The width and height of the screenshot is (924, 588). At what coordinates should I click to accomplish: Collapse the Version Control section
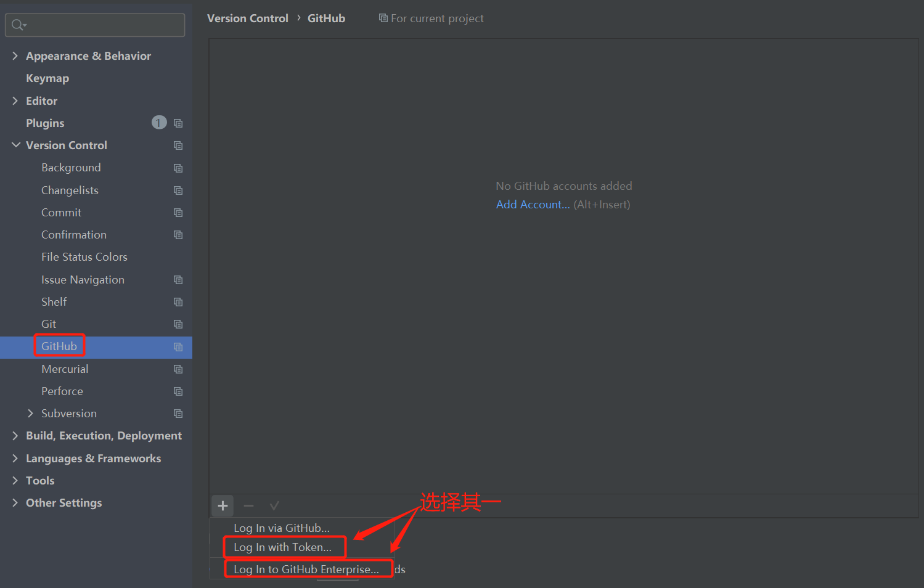click(x=16, y=145)
